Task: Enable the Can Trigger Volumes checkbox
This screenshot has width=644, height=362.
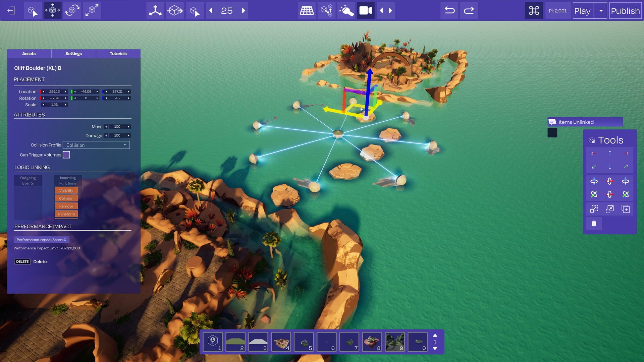Action: point(66,155)
